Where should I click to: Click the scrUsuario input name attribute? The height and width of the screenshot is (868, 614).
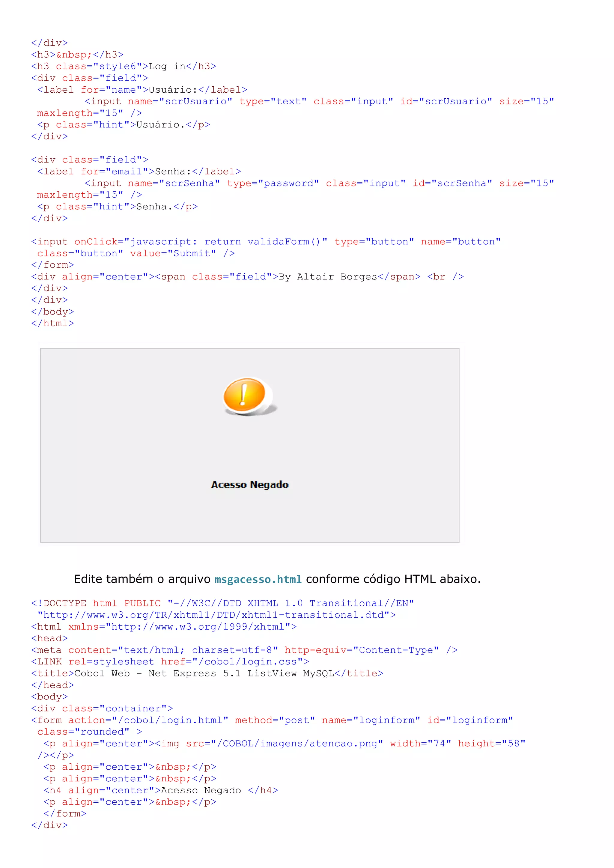tap(180, 101)
